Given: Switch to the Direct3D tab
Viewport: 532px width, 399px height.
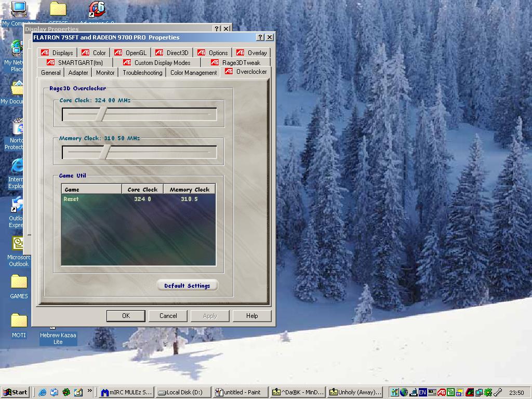Looking at the screenshot, I should click(171, 52).
